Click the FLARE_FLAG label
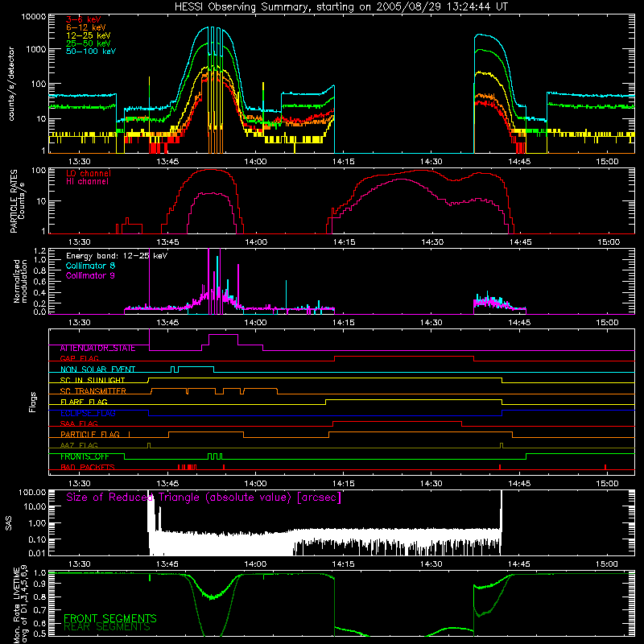This screenshot has width=644, height=644. click(84, 402)
